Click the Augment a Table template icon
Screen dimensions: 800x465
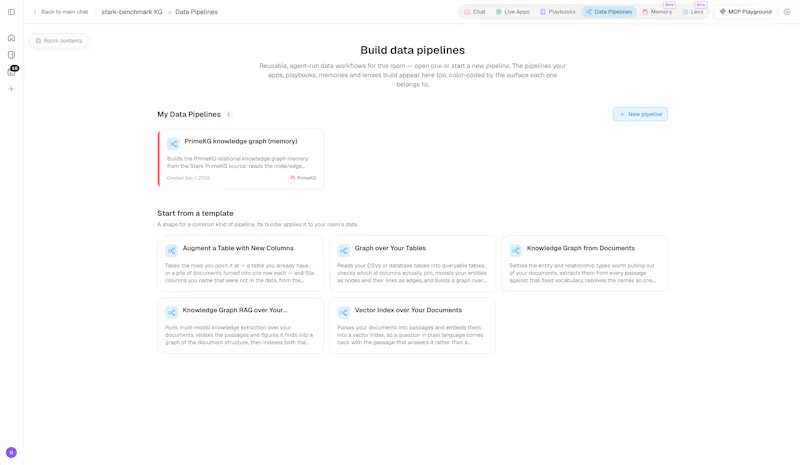point(171,250)
